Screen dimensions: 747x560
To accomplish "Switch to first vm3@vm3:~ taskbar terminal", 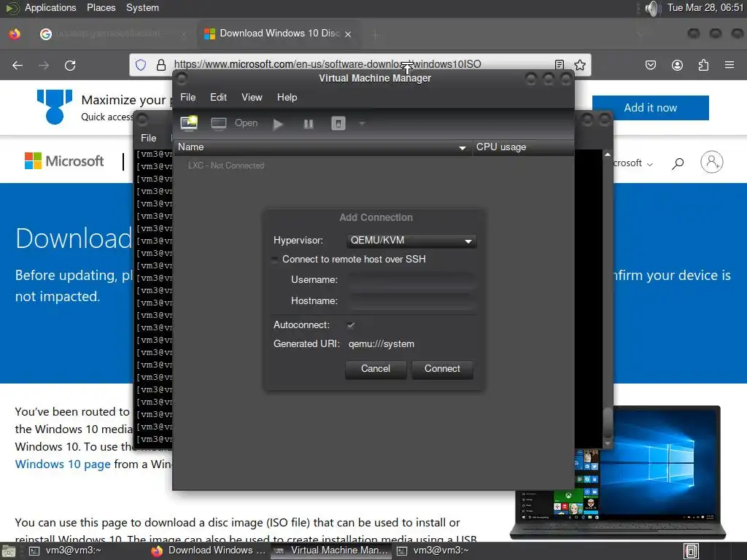I will tap(65, 551).
